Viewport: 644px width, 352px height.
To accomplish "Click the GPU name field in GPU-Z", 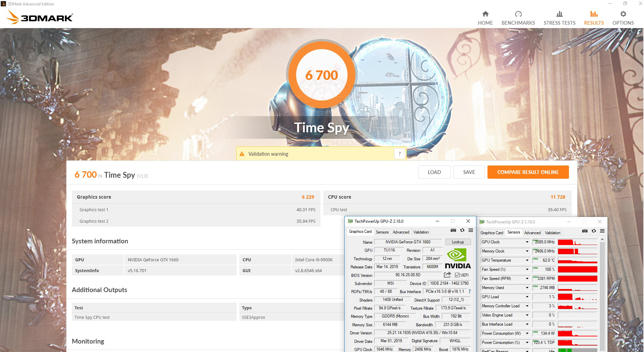I will click(x=408, y=242).
